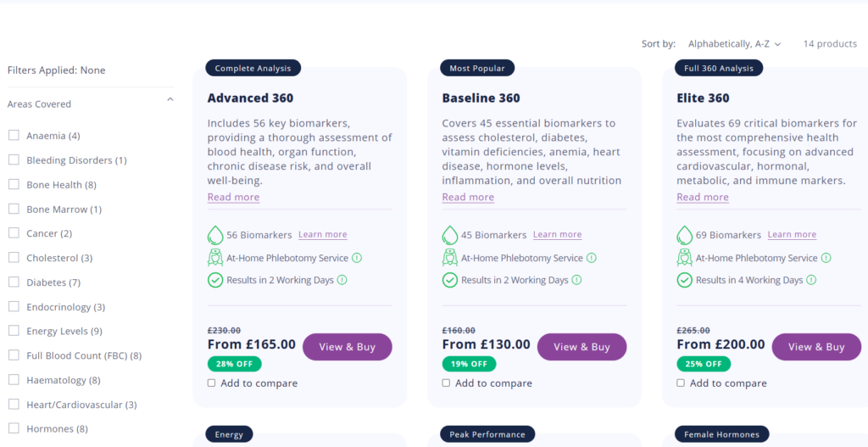The image size is (868, 447).
Task: Check Add to compare for Baseline 360
Action: (446, 383)
